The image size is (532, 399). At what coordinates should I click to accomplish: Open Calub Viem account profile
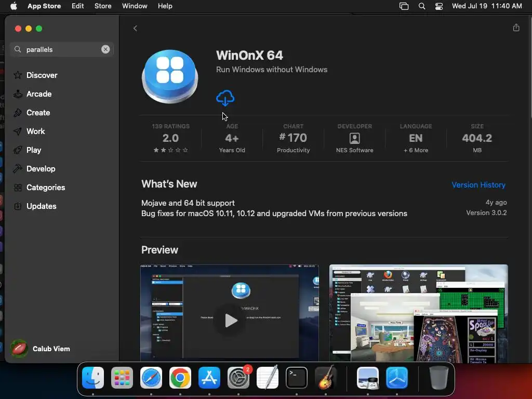[x=41, y=349]
